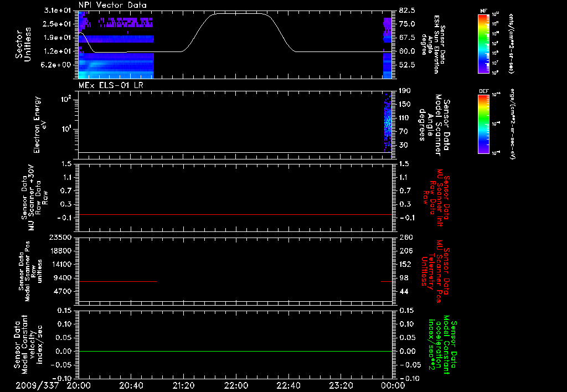Click the '52.5' sun elevation tick

(407, 65)
